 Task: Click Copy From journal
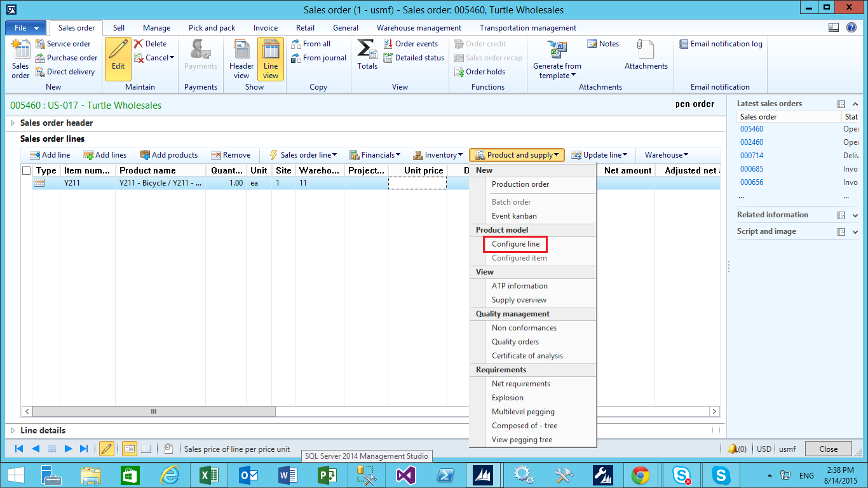(318, 58)
